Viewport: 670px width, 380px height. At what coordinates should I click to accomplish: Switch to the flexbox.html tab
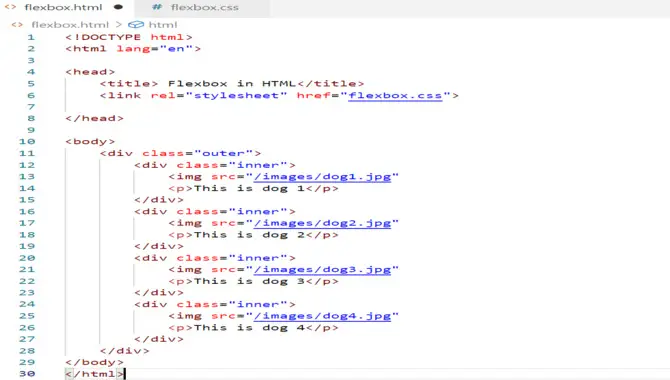tap(67, 8)
